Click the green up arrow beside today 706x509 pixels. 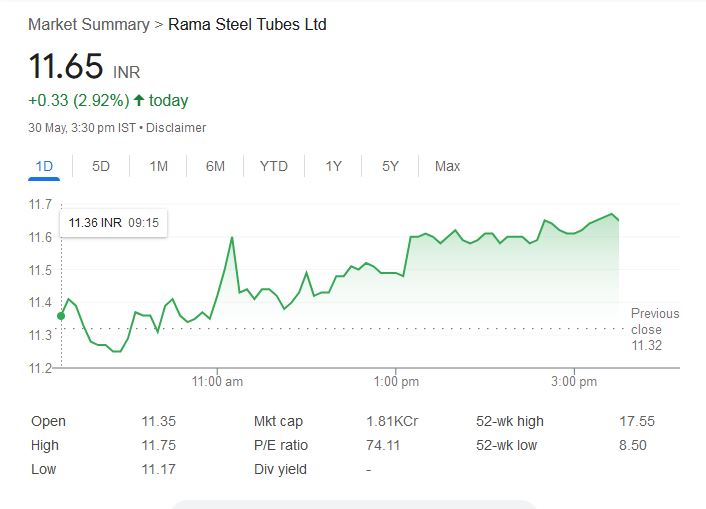[x=138, y=101]
